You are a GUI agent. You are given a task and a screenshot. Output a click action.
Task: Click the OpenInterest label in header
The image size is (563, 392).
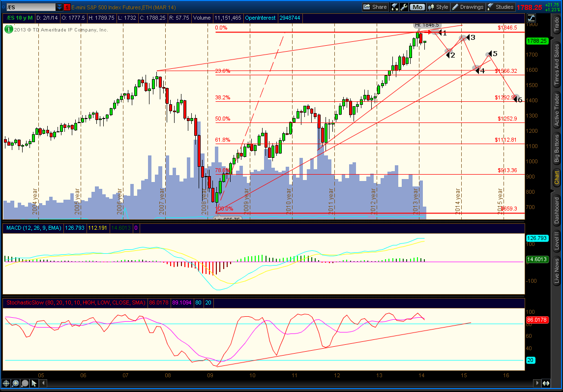[260, 18]
